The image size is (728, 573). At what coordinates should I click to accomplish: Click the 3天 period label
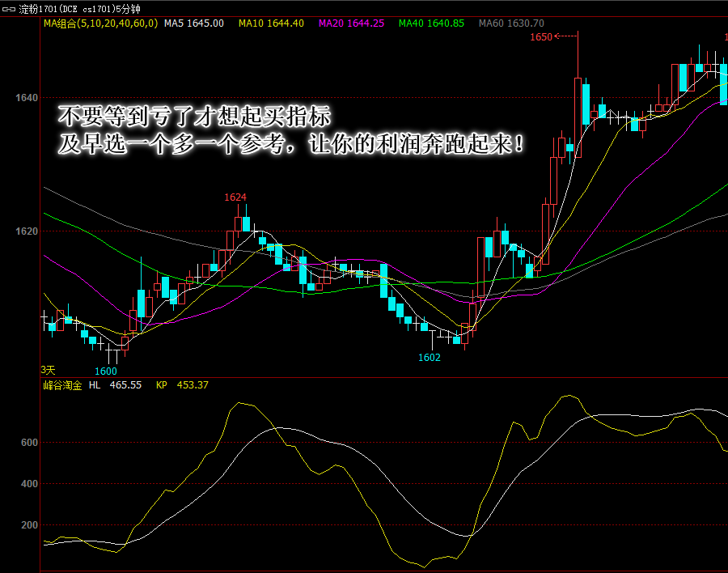[48, 370]
